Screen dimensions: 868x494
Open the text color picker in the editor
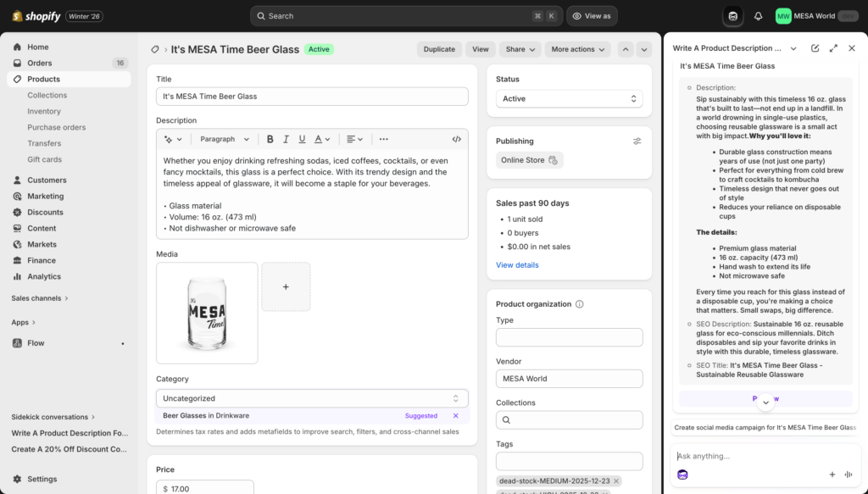[320, 139]
